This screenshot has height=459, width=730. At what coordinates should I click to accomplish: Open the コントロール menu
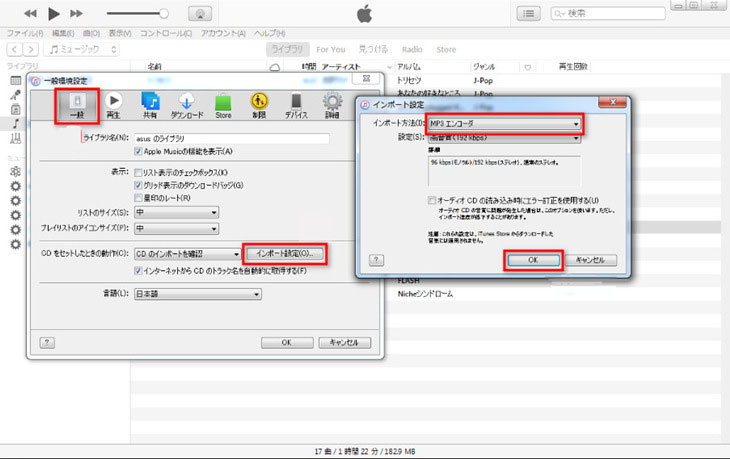pyautogui.click(x=166, y=34)
